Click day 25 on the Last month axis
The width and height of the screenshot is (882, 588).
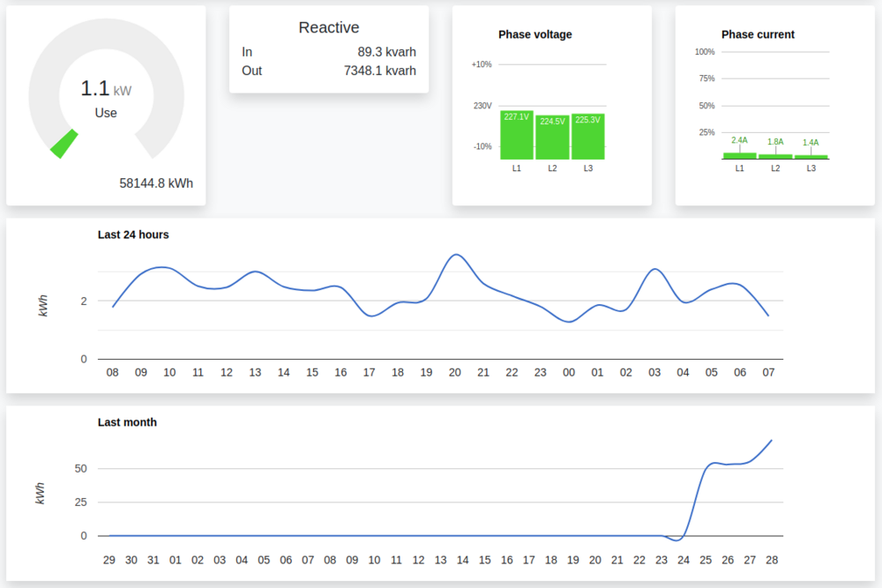(x=706, y=560)
